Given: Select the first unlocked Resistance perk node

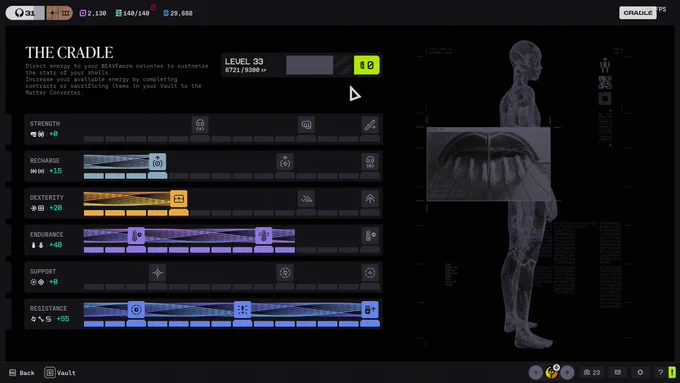Looking at the screenshot, I should point(136,310).
